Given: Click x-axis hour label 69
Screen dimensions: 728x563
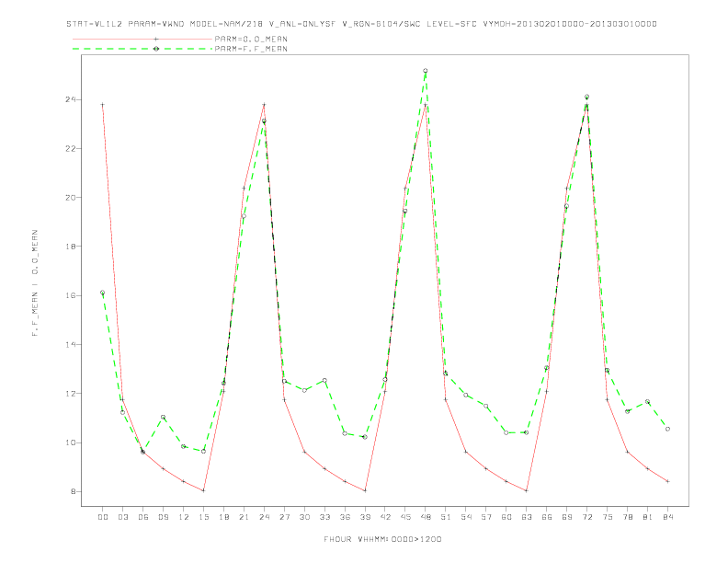Looking at the screenshot, I should (567, 517).
